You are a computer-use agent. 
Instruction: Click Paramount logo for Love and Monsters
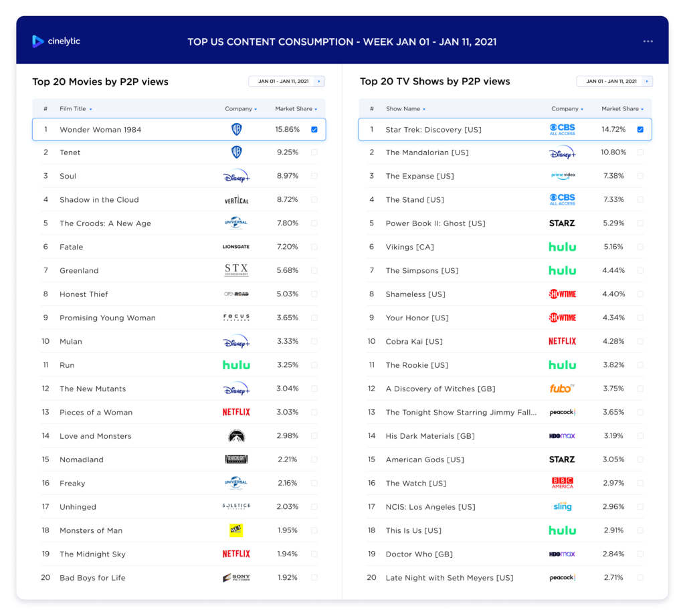pyautogui.click(x=236, y=435)
